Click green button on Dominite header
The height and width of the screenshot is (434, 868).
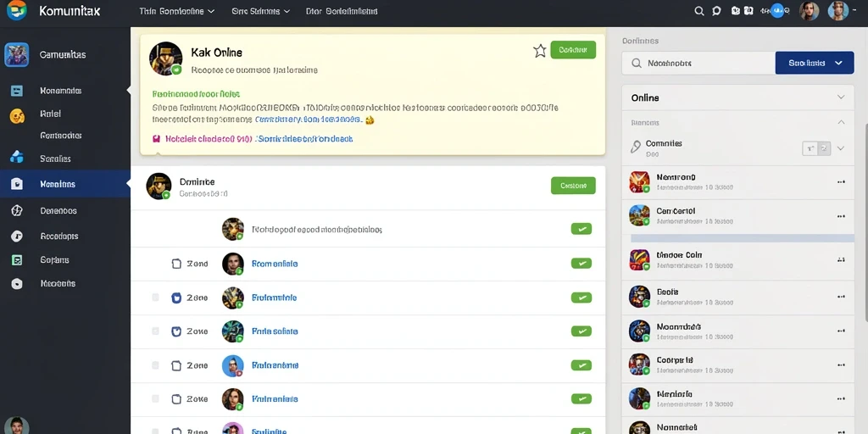click(x=574, y=186)
